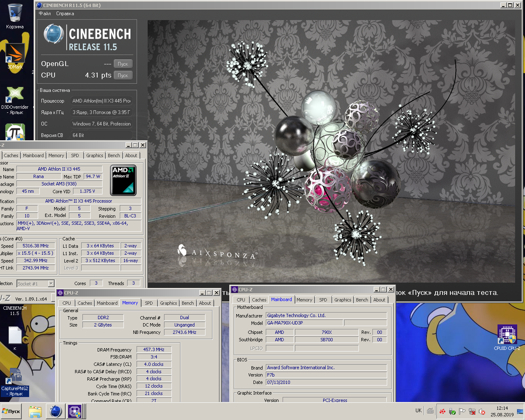Open Action Center flag icon in tray
This screenshot has height=420, width=525.
(462, 411)
